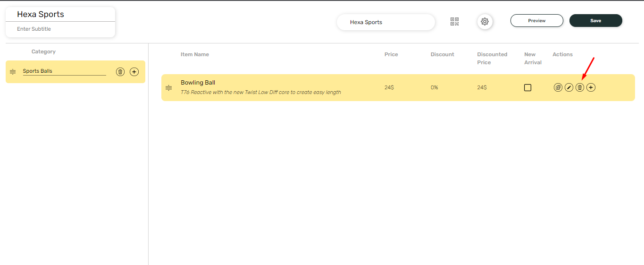Select the Bowling Ball item name
Viewport: 644px width, 265px height.
(x=198, y=83)
